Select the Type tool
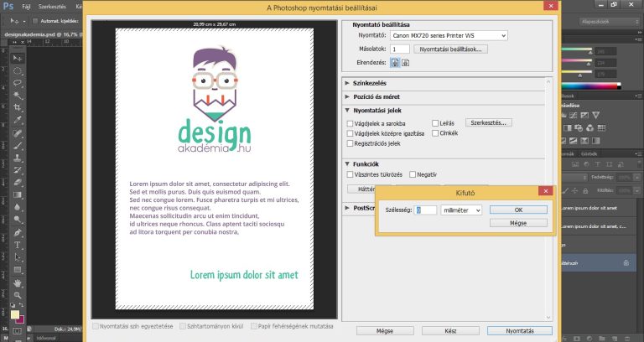The height and width of the screenshot is (342, 644). [x=18, y=245]
